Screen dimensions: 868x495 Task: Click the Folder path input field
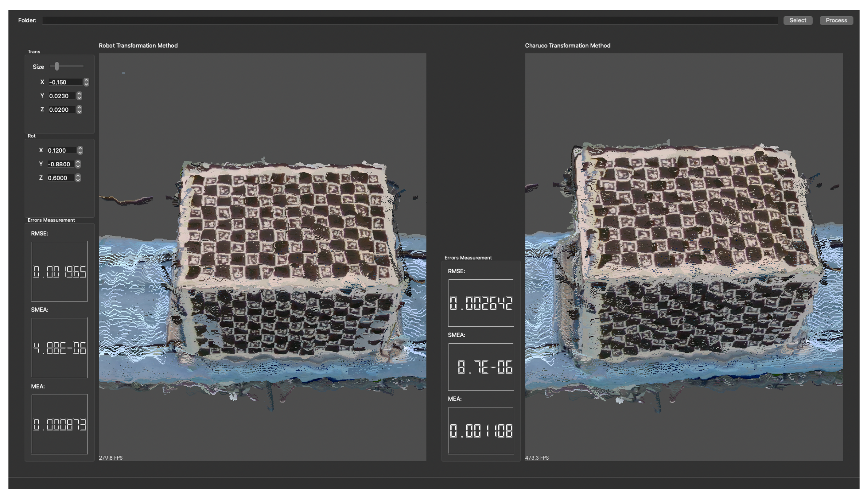click(x=409, y=20)
